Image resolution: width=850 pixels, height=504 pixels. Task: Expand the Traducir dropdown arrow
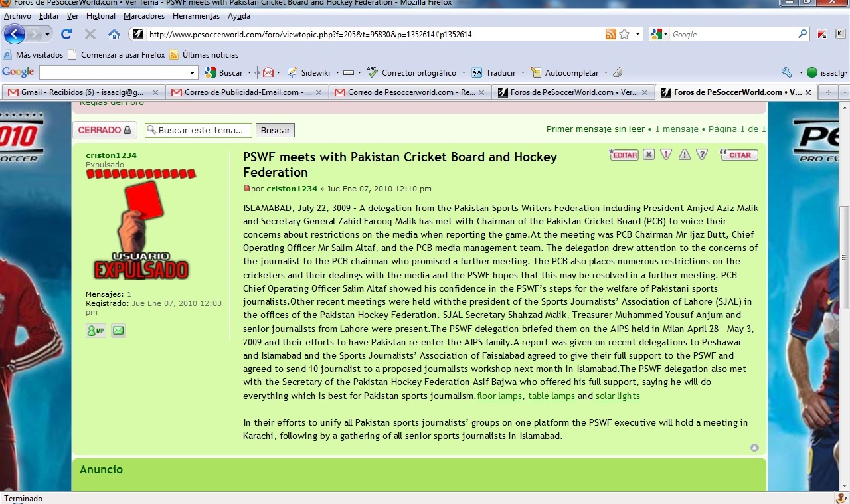click(523, 73)
